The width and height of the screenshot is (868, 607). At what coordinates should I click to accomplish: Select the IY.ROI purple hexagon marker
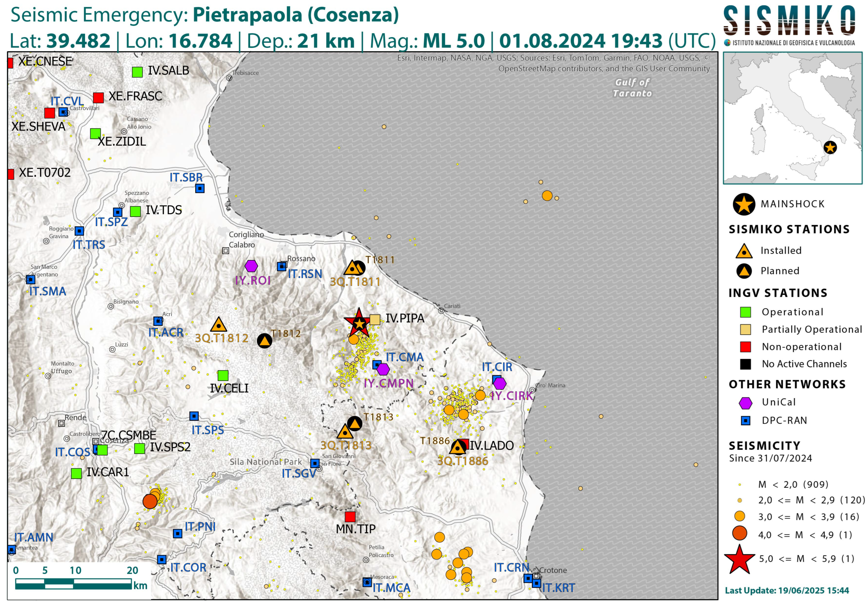(251, 266)
